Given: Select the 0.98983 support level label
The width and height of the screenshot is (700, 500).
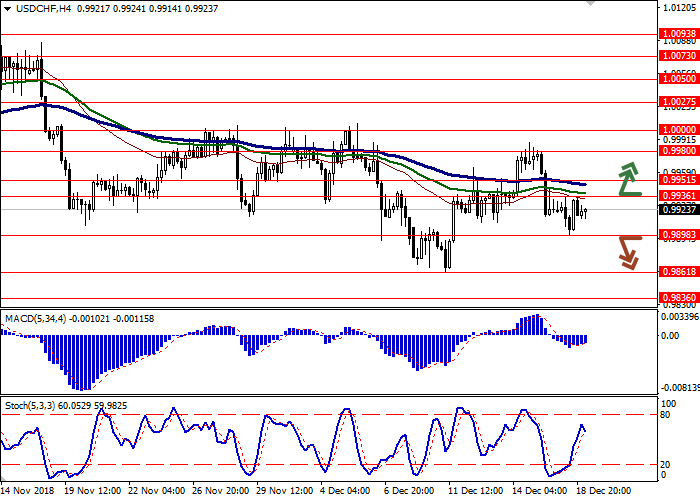Looking at the screenshot, I should (x=678, y=235).
